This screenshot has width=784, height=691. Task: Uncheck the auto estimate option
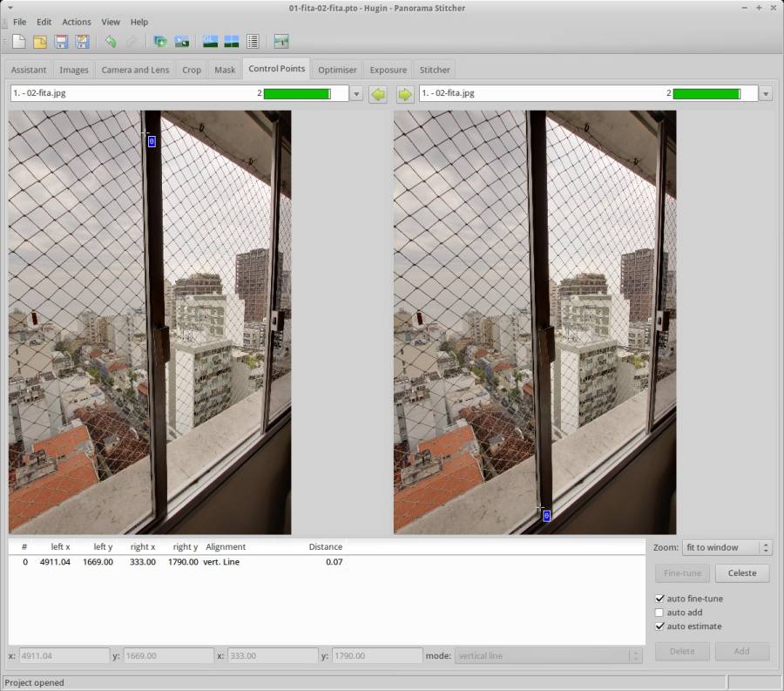660,627
